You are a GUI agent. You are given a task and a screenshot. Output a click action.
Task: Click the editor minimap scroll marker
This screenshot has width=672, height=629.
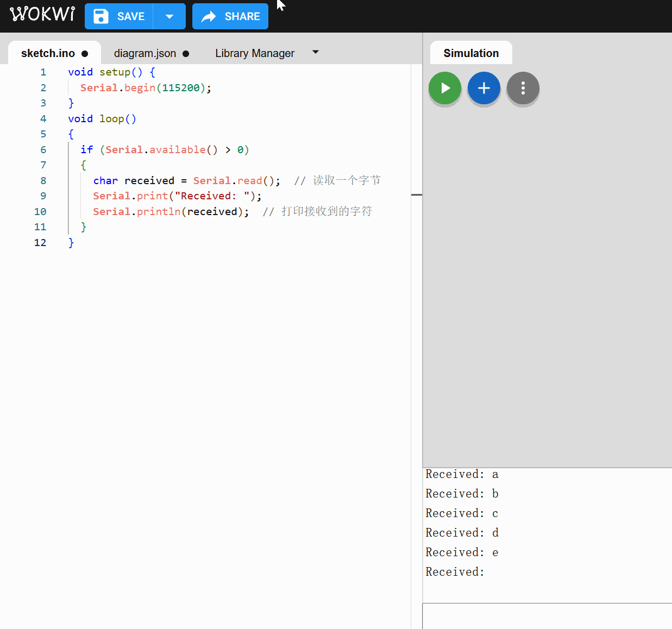417,194
